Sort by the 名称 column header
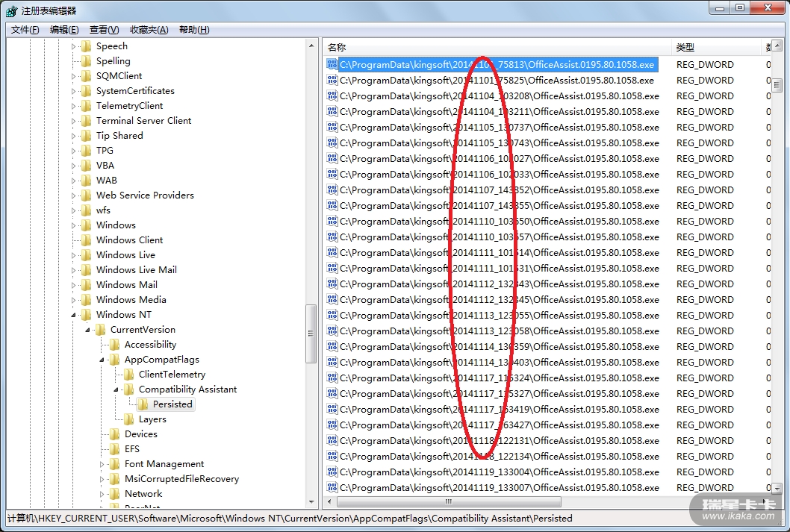Screen dimensions: 790x532 click(x=497, y=47)
